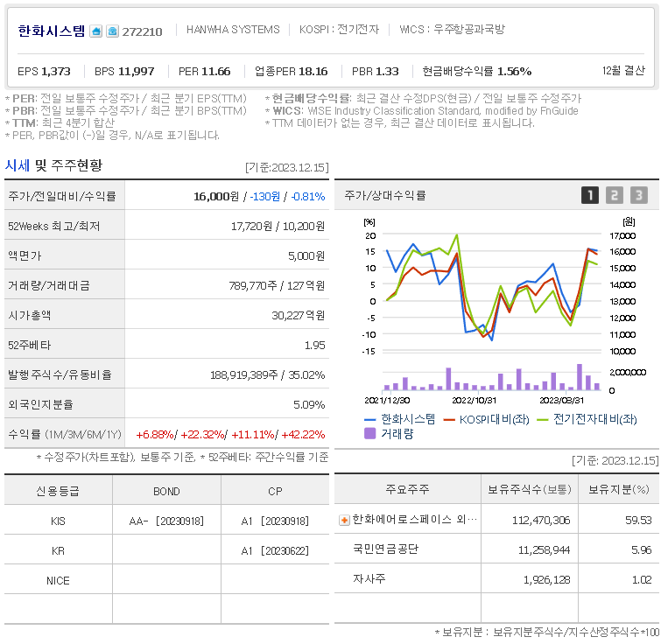Click the PBR 1.33 value
Viewport: 668px width, 644px height.
click(376, 71)
